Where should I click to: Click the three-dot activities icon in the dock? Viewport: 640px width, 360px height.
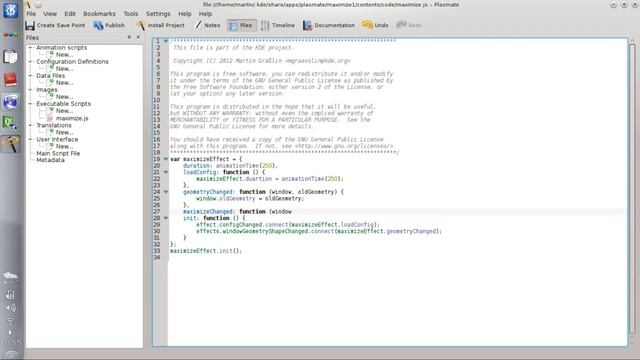[x=11, y=35]
